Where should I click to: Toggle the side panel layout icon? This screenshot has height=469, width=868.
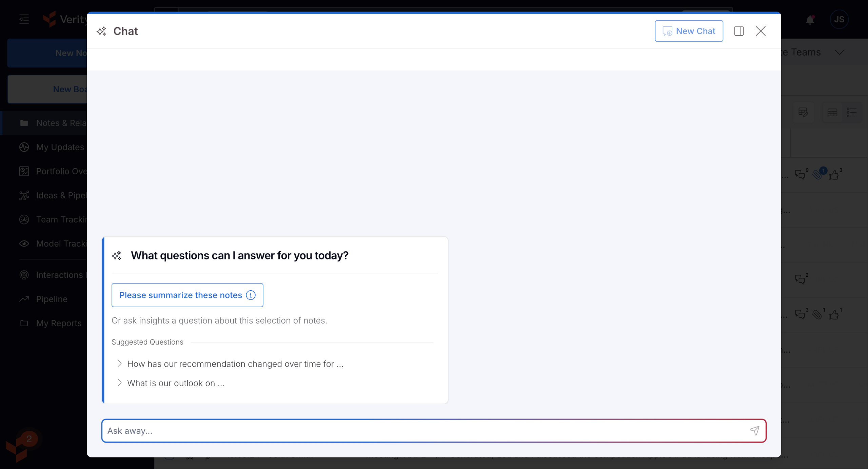(739, 31)
